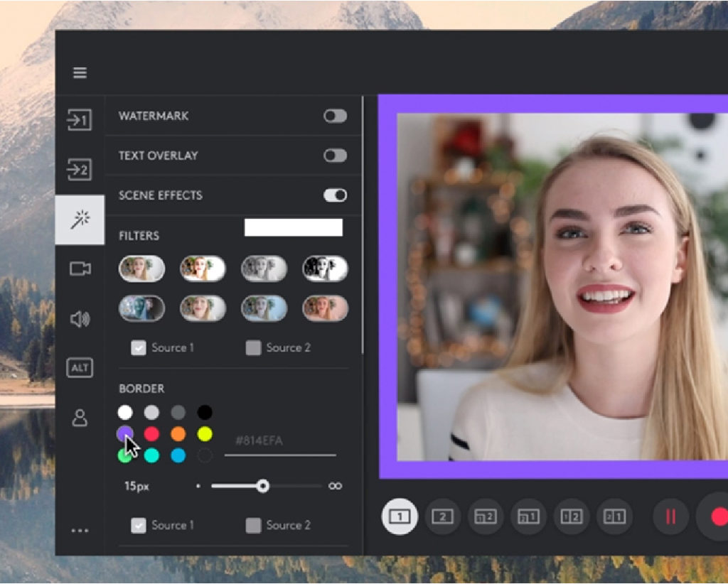
Task: Select the Scene Effects wand icon
Action: click(80, 220)
